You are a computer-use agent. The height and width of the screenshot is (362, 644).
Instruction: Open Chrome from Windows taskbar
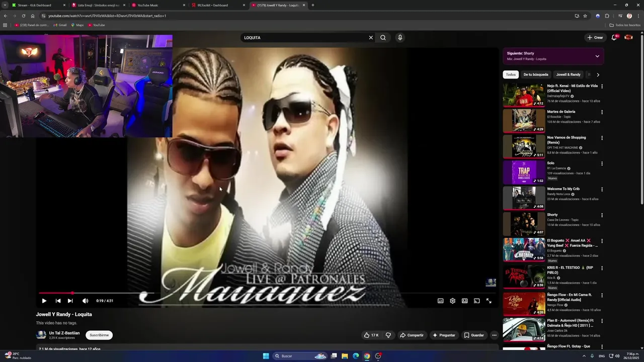click(367, 356)
